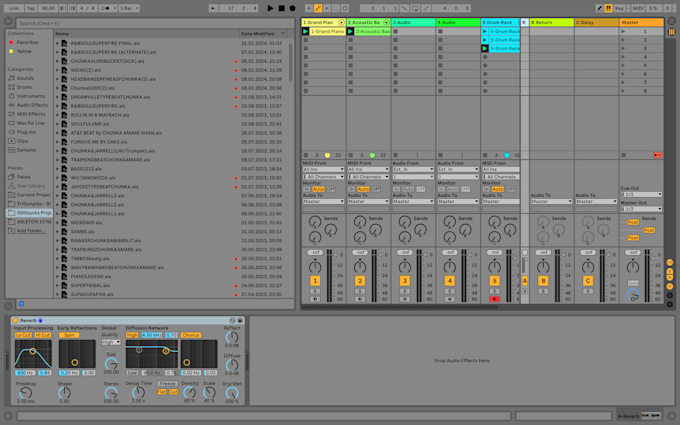This screenshot has height=425, width=680.
Task: Select the C Delay track header
Action: (x=597, y=22)
